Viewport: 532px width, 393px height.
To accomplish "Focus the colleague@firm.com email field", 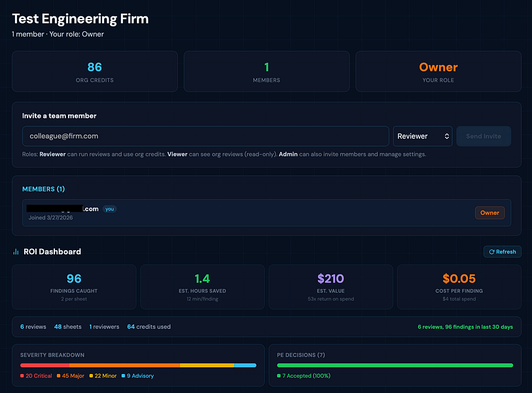I will tap(205, 136).
